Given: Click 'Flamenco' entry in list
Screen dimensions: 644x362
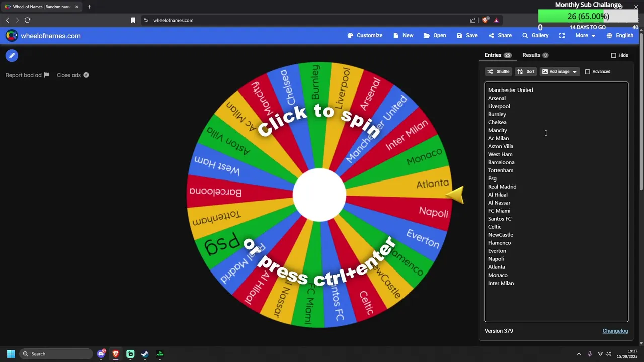Looking at the screenshot, I should click(x=499, y=243).
